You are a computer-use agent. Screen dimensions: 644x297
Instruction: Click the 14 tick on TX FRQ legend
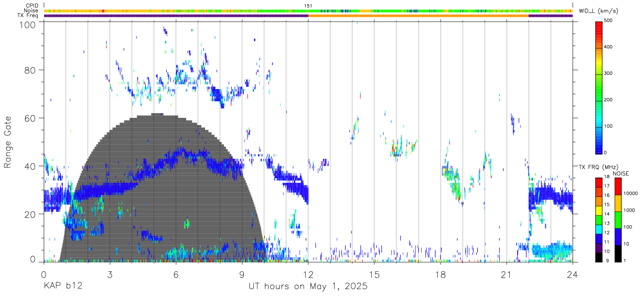[607, 214]
